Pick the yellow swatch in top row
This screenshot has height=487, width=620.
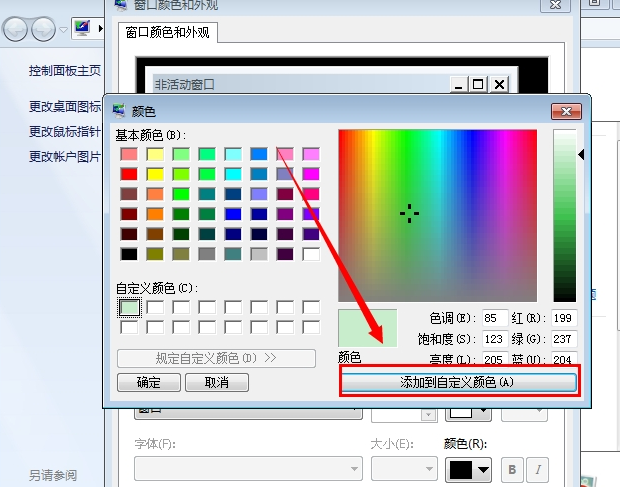click(155, 154)
